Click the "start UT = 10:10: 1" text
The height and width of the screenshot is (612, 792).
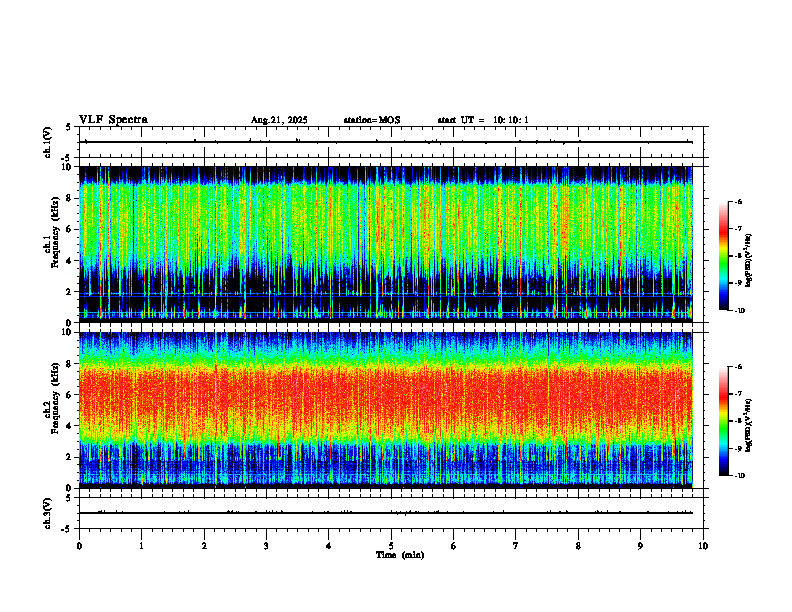483,120
